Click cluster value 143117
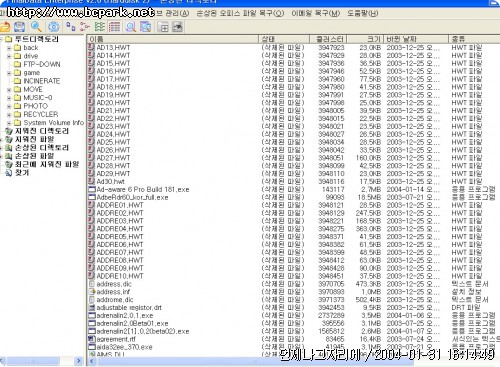 [333, 189]
